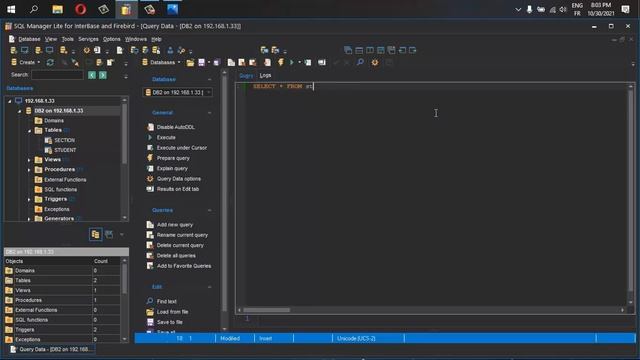This screenshot has width=640, height=360.
Task: Select the External Functions tree folder
Action: 65,180
